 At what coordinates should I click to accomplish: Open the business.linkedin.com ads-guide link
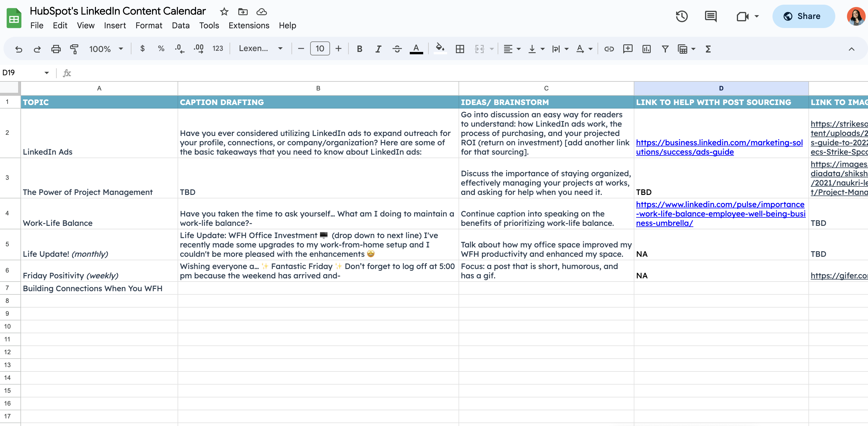pos(719,147)
